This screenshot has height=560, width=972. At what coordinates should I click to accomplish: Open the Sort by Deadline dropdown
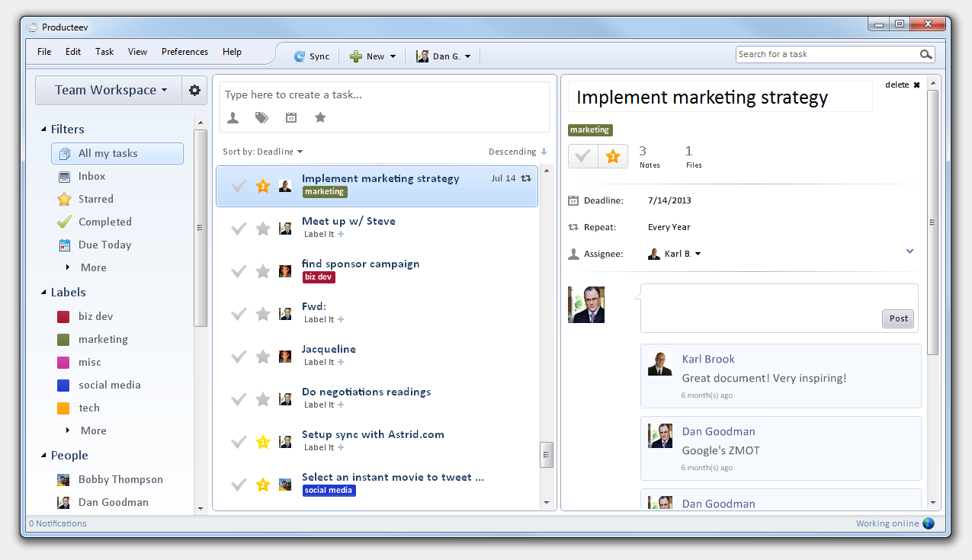point(262,152)
